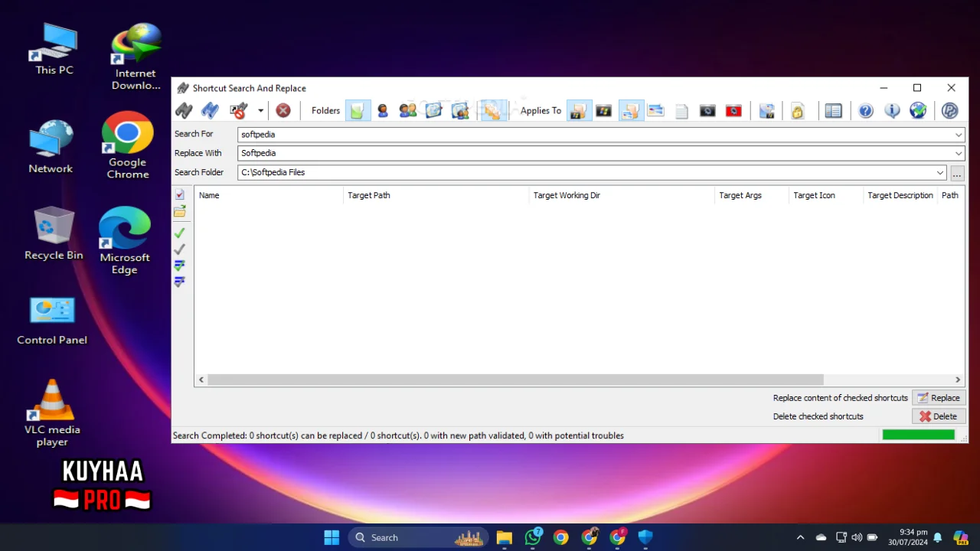Click the blue info bubble icon
The width and height of the screenshot is (980, 551).
pyautogui.click(x=892, y=110)
